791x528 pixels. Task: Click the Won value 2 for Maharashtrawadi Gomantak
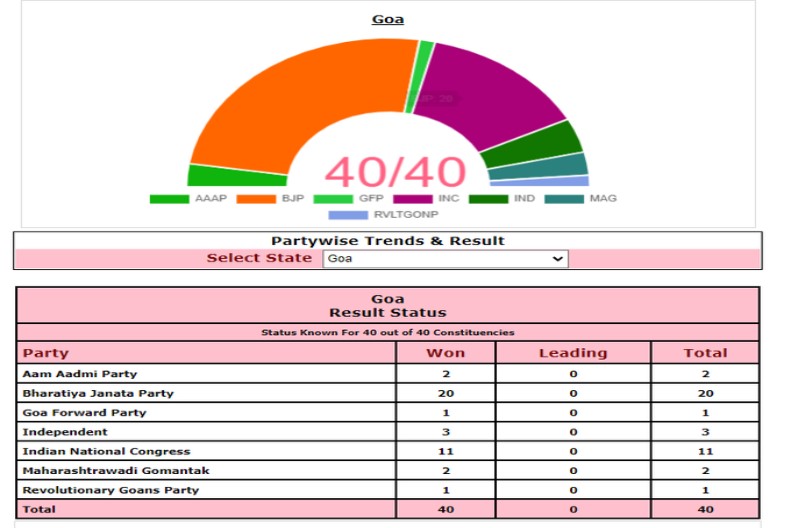pos(446,471)
